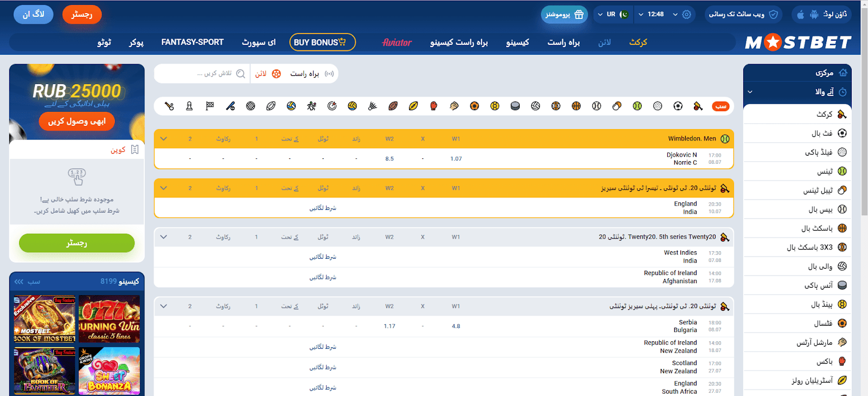
Task: Click the orange رجسٹر button in header
Action: [82, 15]
